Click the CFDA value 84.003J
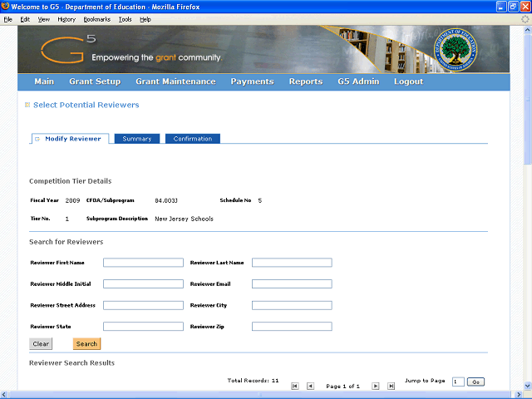 (166, 200)
